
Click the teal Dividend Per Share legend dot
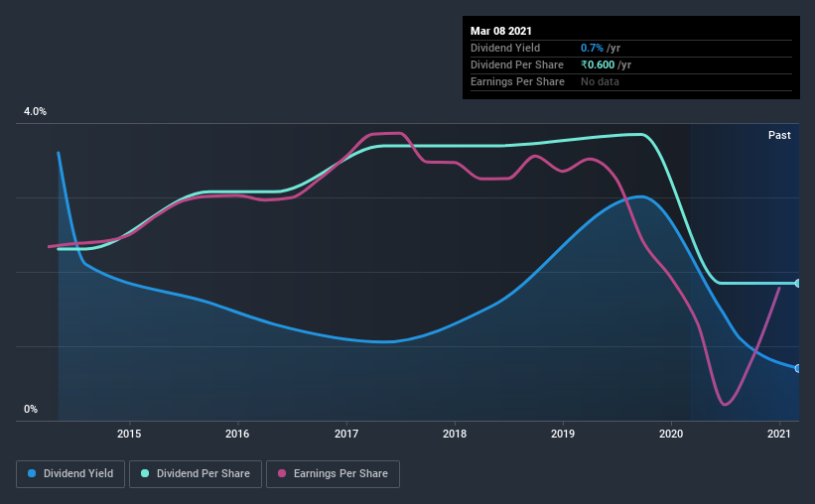click(x=145, y=473)
